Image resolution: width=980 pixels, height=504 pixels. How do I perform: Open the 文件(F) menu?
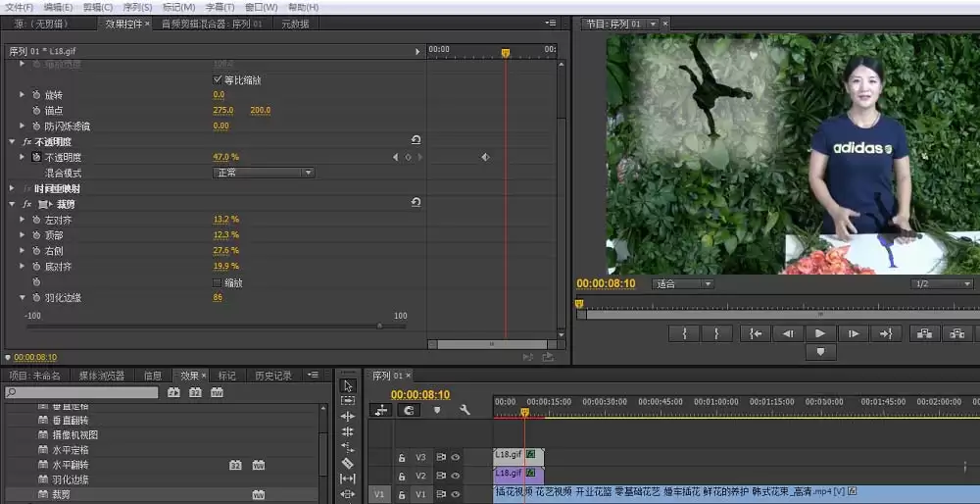click(20, 8)
